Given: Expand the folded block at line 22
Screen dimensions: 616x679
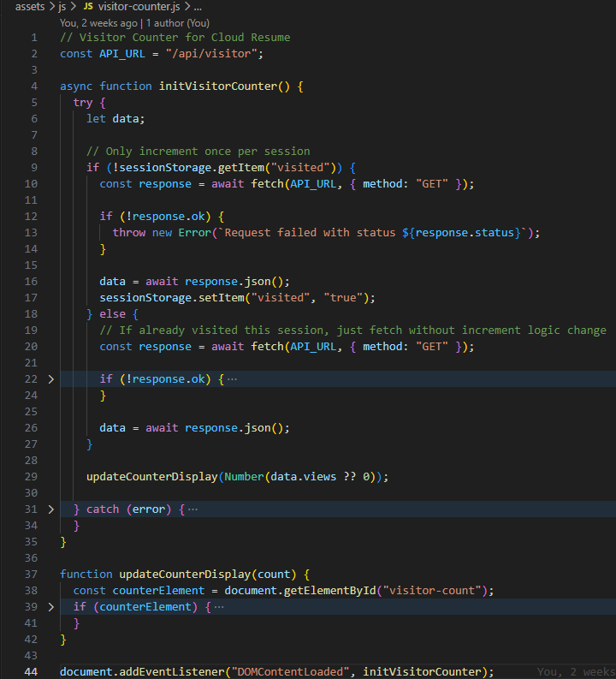Looking at the screenshot, I should 51,379.
